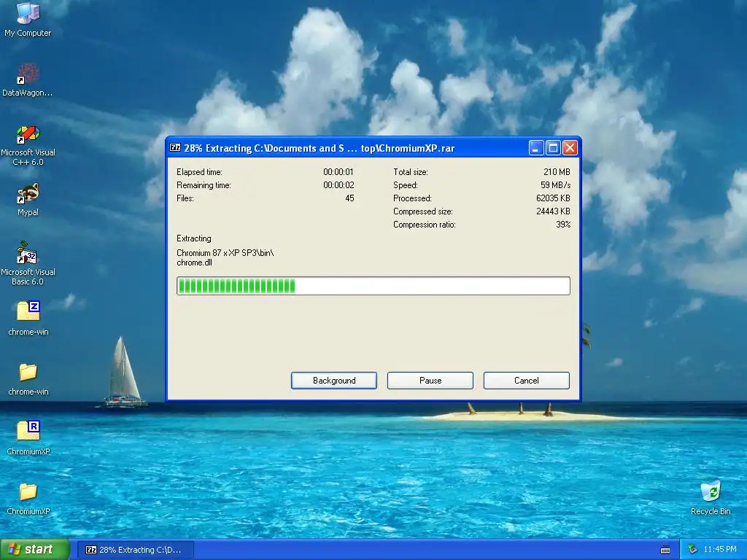Click the 'Total size:' label
This screenshot has width=747, height=560.
pos(410,172)
